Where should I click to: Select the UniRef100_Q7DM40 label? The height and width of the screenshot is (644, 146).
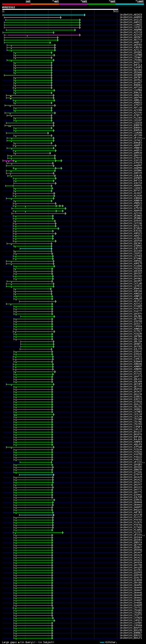click(x=131, y=246)
